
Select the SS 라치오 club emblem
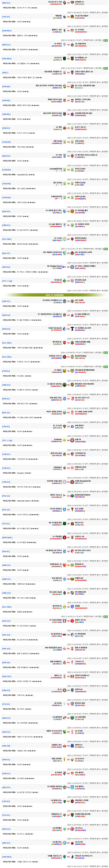[64, 704]
